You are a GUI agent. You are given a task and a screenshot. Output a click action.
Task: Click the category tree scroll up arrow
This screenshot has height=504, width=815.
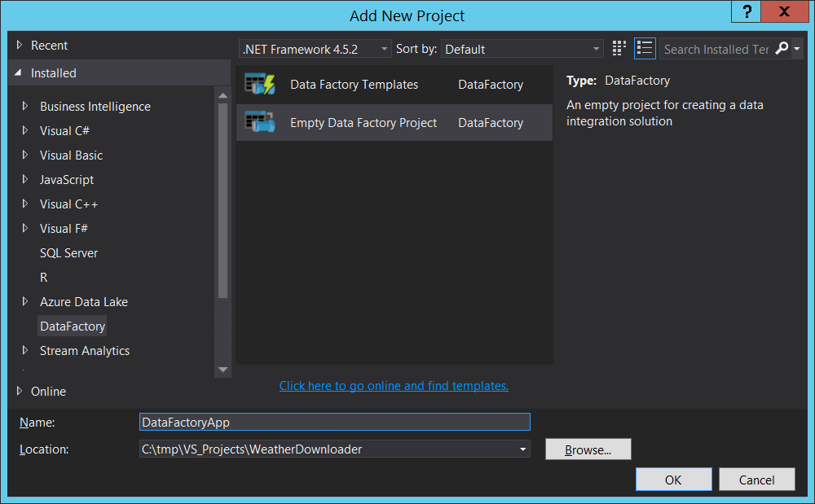point(223,95)
